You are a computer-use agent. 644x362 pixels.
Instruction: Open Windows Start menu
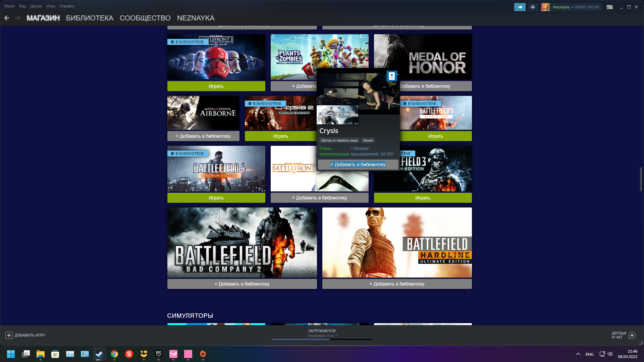pyautogui.click(x=11, y=354)
